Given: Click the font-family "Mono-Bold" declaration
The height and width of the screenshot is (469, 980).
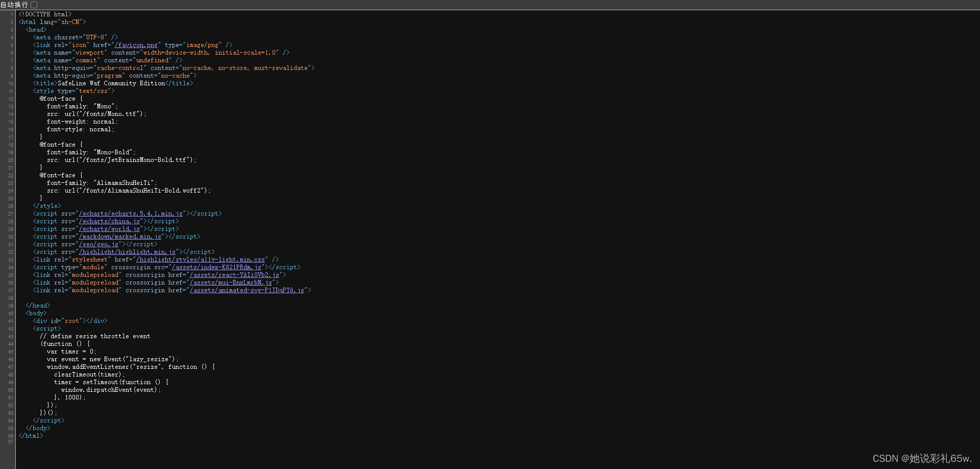Looking at the screenshot, I should tap(91, 152).
